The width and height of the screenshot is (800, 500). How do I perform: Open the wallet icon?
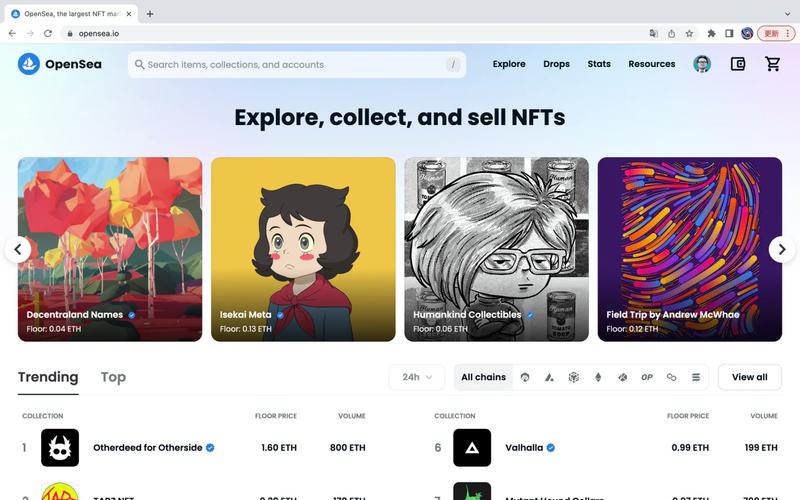738,64
